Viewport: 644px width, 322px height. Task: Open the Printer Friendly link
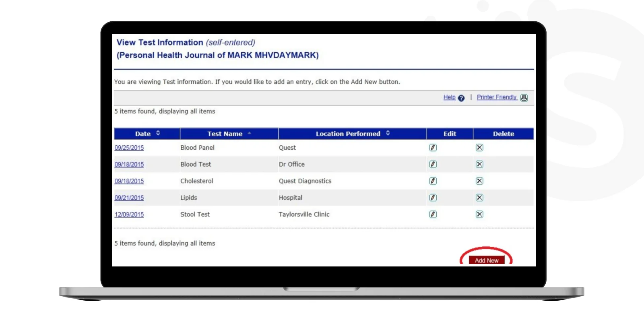tap(497, 97)
